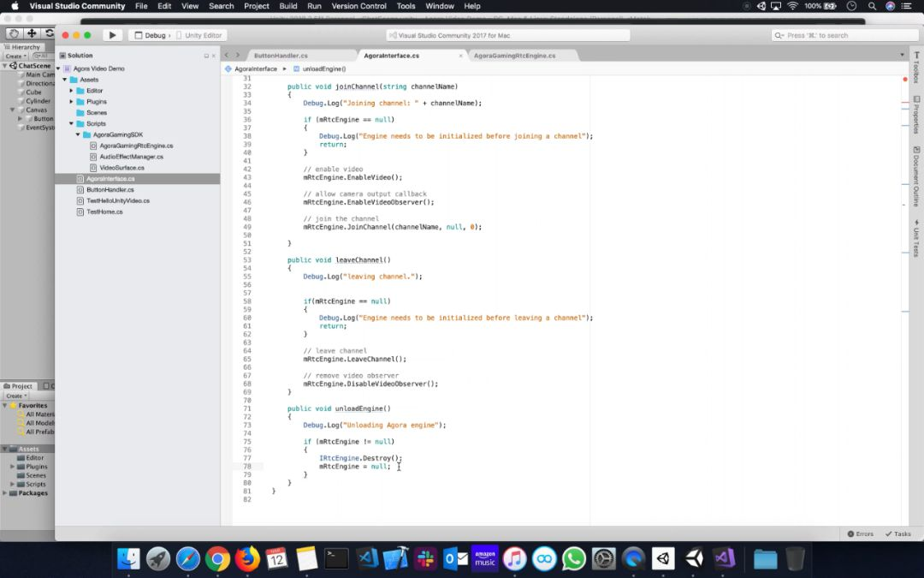Open the Toolbox side panel

click(916, 68)
